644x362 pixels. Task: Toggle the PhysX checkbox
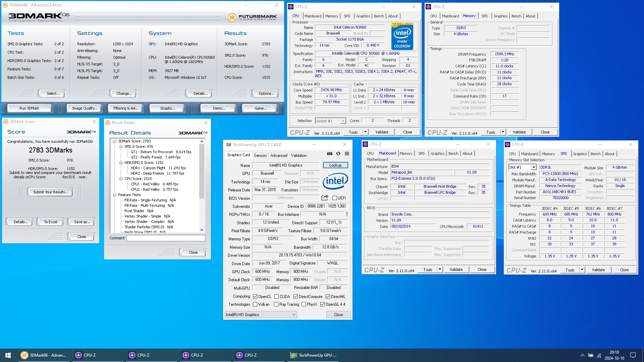pyautogui.click(x=304, y=304)
